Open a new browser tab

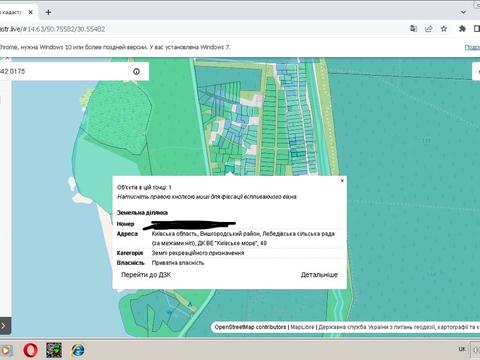click(48, 12)
